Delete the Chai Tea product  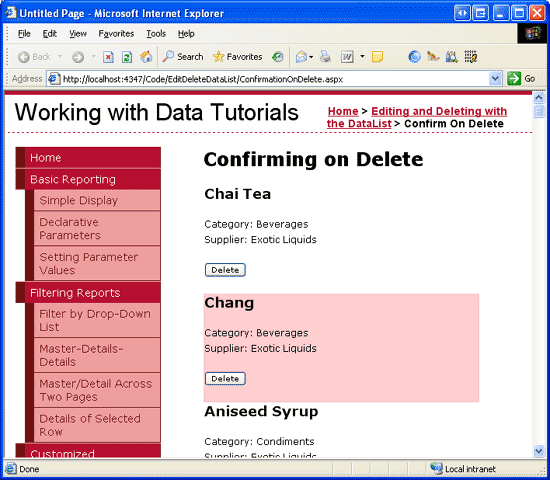225,270
